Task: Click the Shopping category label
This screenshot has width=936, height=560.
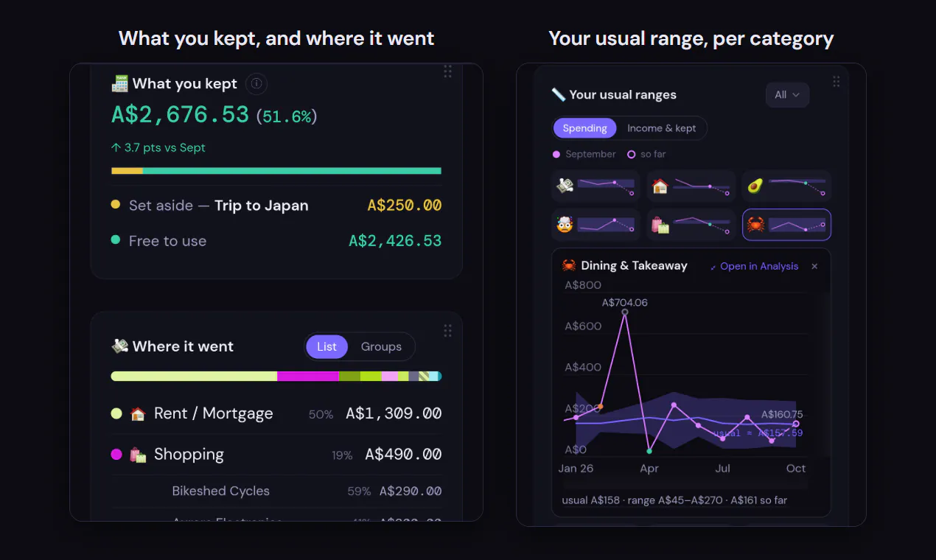Action: pos(189,455)
